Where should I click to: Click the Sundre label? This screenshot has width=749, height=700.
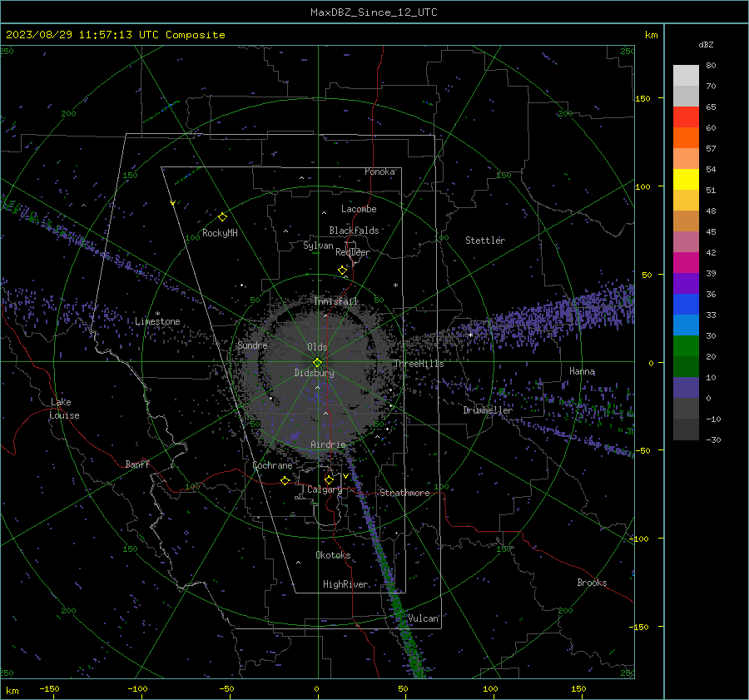pos(252,345)
